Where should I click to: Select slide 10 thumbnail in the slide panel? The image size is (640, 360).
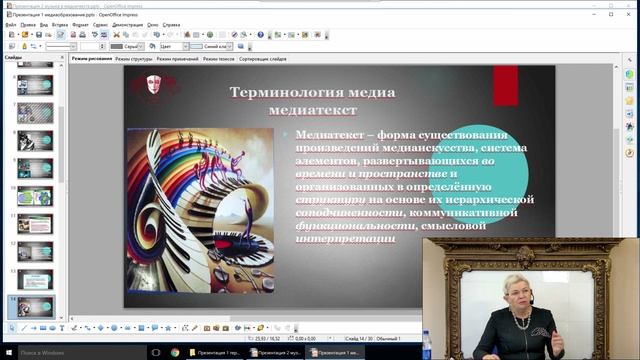point(35,196)
